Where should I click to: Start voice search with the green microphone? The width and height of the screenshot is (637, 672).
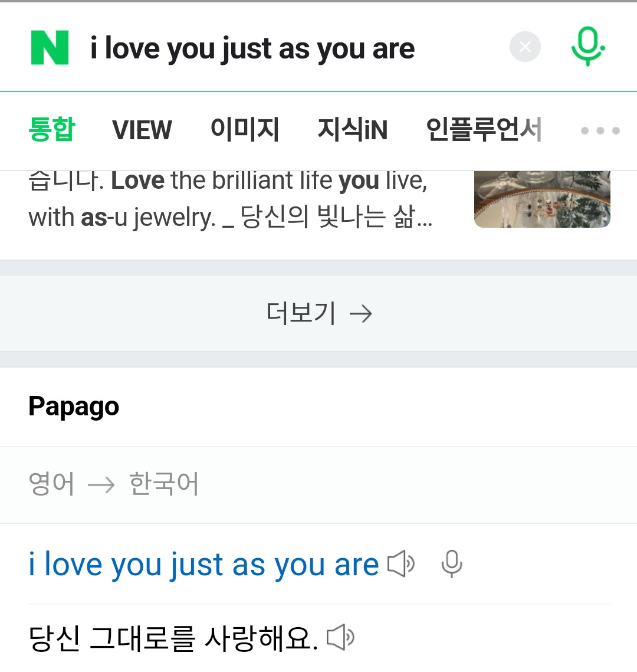[588, 47]
